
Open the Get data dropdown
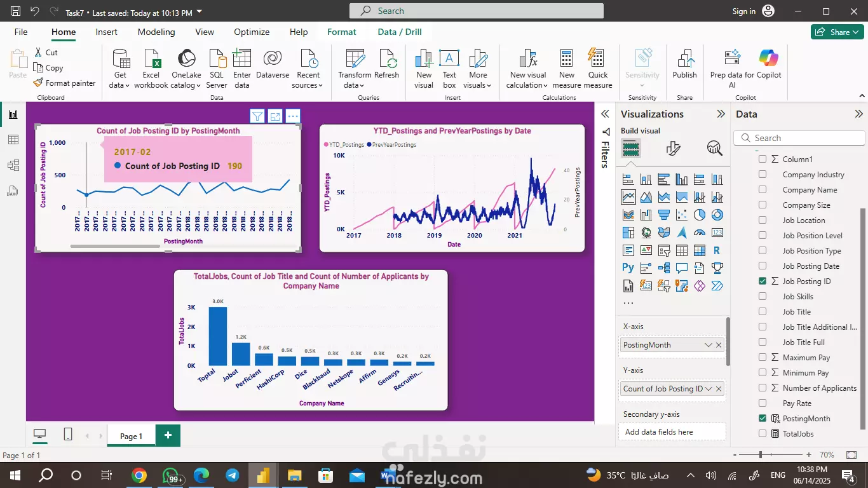tap(120, 69)
